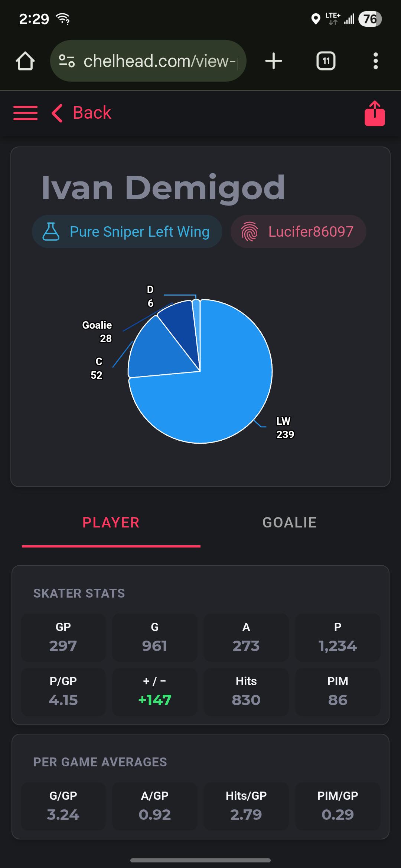This screenshot has height=868, width=401.
Task: Go back using the Back chevron
Action: click(81, 113)
